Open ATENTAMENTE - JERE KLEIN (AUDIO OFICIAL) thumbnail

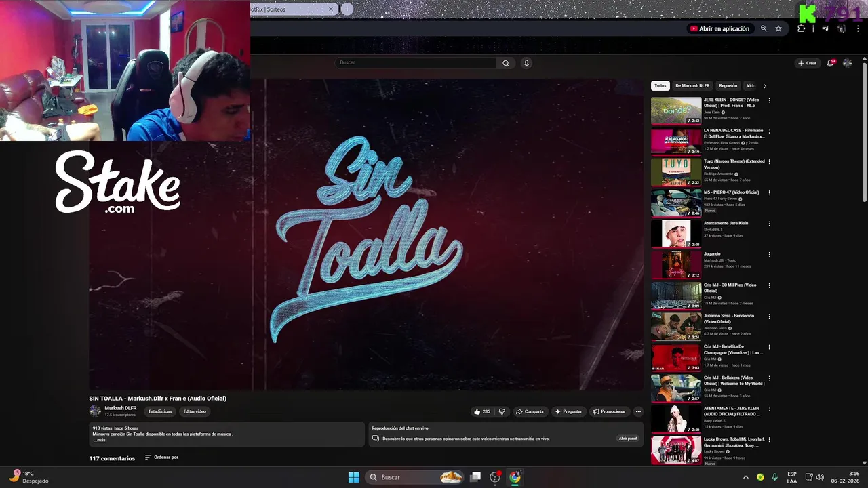[676, 420]
